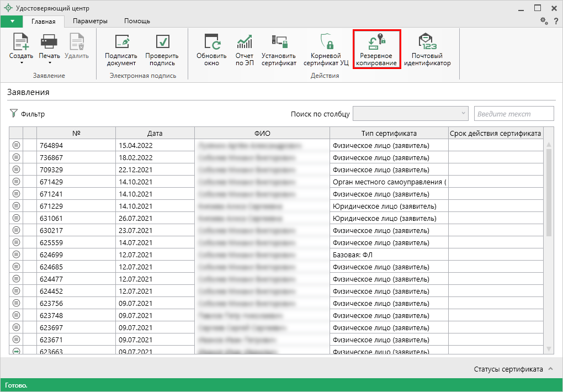Open the green application menu dropdown

tap(12, 21)
